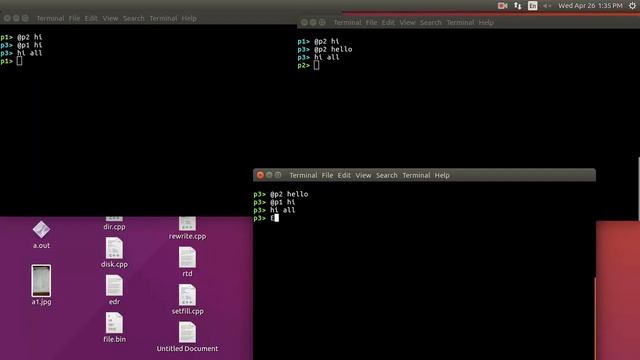Viewport: 640px width, 360px height.
Task: Click '@p2 hello' line in p2 terminal
Action: 333,49
